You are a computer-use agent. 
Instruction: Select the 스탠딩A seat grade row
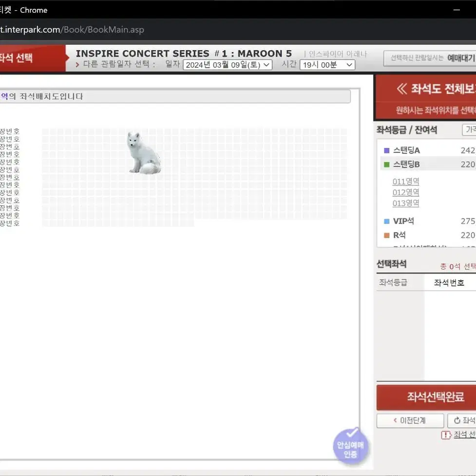point(428,150)
